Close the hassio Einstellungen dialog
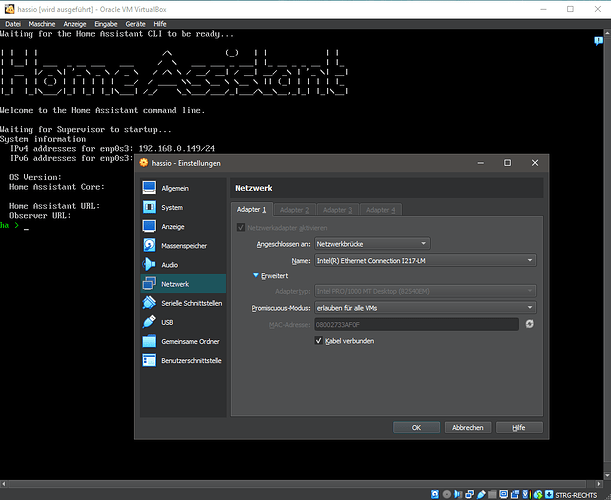 point(535,163)
